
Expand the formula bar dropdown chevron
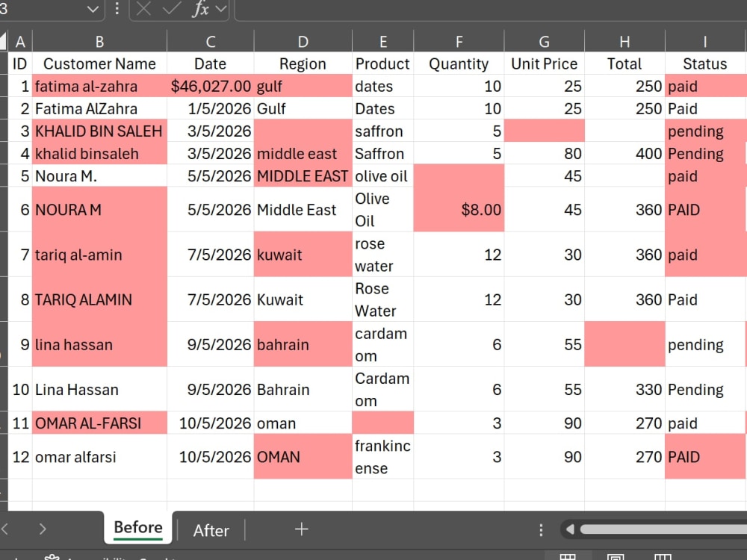(x=220, y=8)
